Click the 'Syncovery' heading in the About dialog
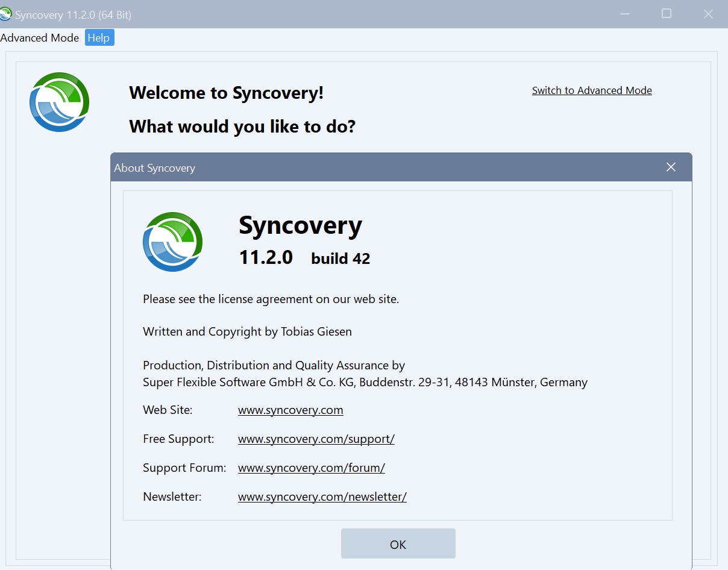 tap(301, 226)
